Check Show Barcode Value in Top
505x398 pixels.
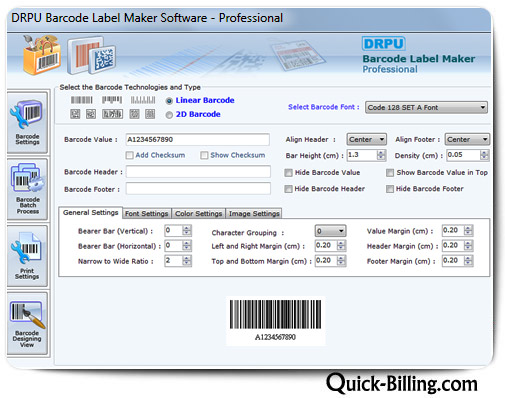pyautogui.click(x=390, y=173)
